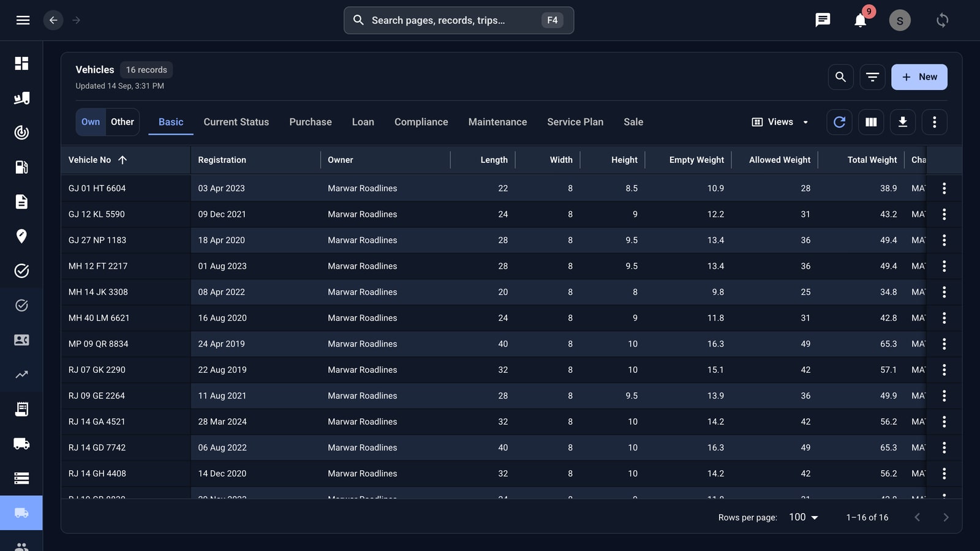This screenshot has width=980, height=551.
Task: Refresh the vehicles table
Action: pyautogui.click(x=839, y=122)
